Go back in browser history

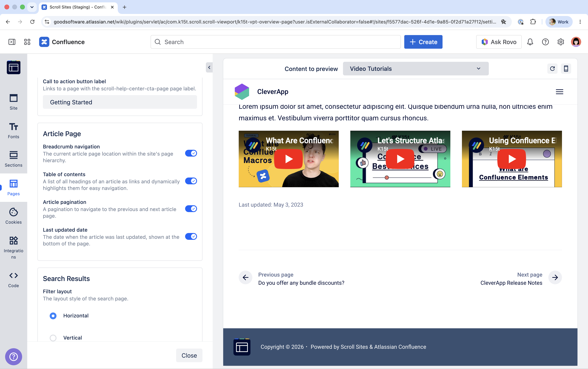[x=8, y=22]
